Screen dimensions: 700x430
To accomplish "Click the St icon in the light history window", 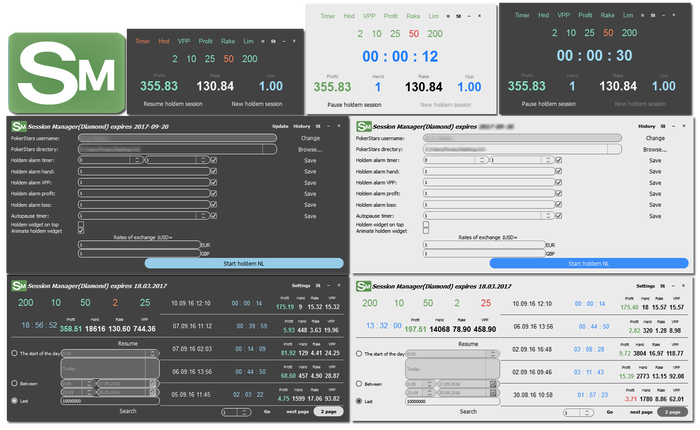I will 662,286.
